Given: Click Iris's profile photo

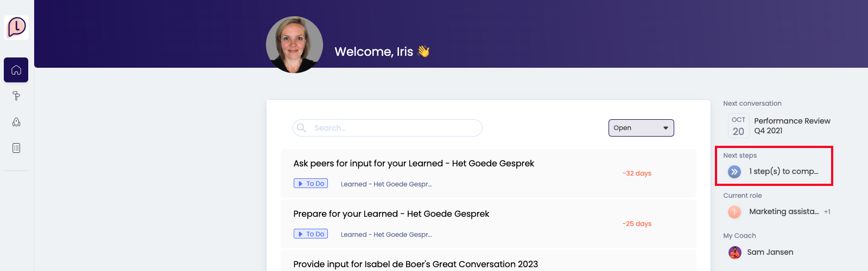Looking at the screenshot, I should coord(294,44).
